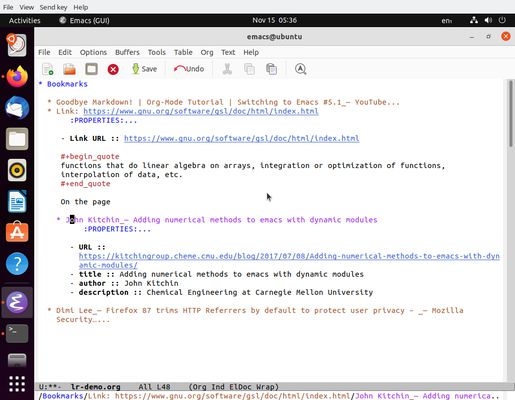This screenshot has width=515, height=400.
Task: Expand :PROPERTIES: drawer under John Kitchin heading
Action: (117, 229)
